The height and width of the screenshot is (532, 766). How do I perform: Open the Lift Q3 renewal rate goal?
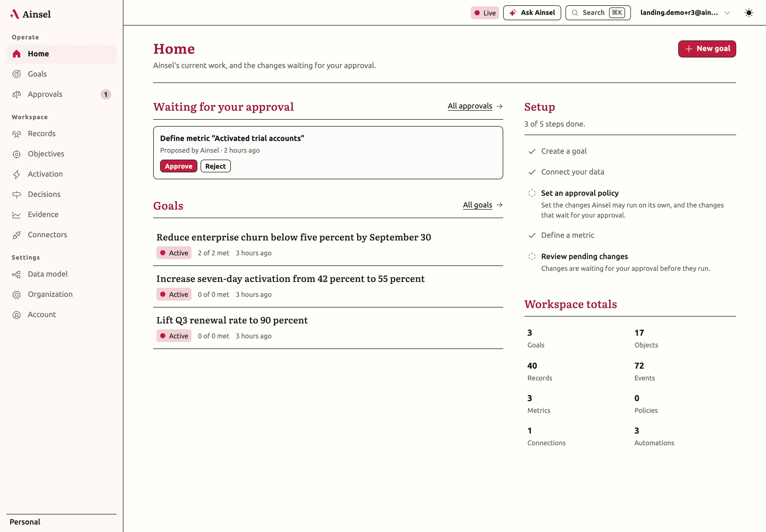pos(232,320)
